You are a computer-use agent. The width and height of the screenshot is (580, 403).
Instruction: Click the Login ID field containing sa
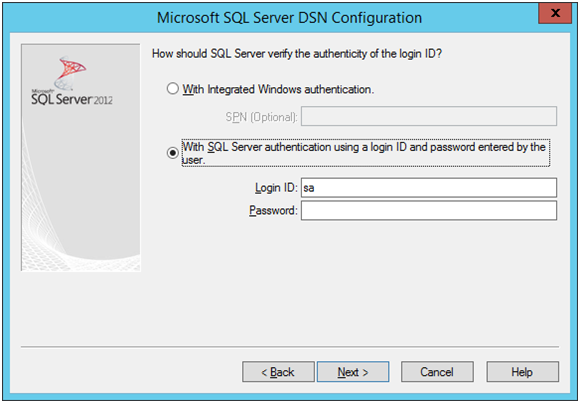(x=429, y=188)
